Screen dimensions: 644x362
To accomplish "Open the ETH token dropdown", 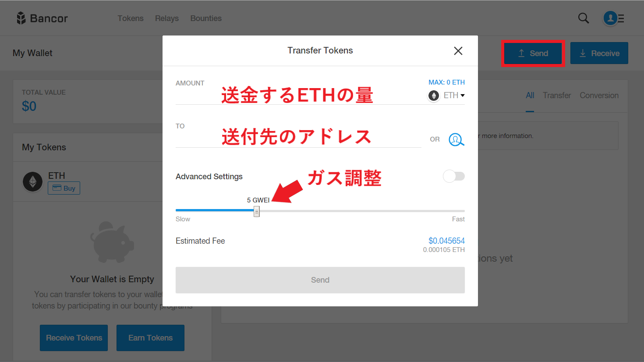I will [x=454, y=96].
